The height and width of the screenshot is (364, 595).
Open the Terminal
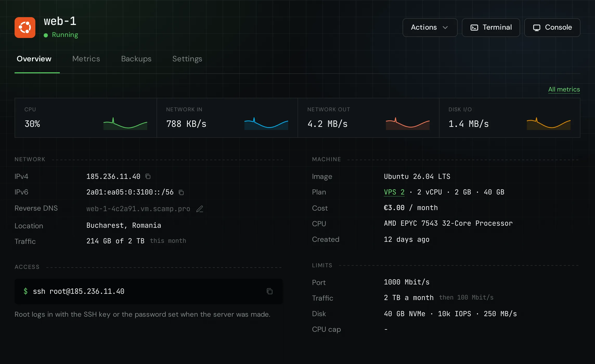[x=491, y=28]
